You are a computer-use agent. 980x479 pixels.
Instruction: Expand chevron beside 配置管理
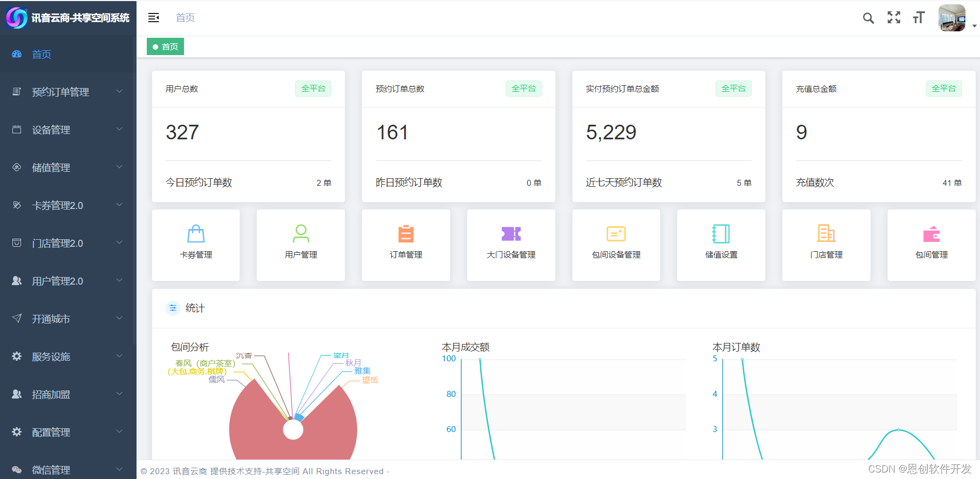coord(119,431)
